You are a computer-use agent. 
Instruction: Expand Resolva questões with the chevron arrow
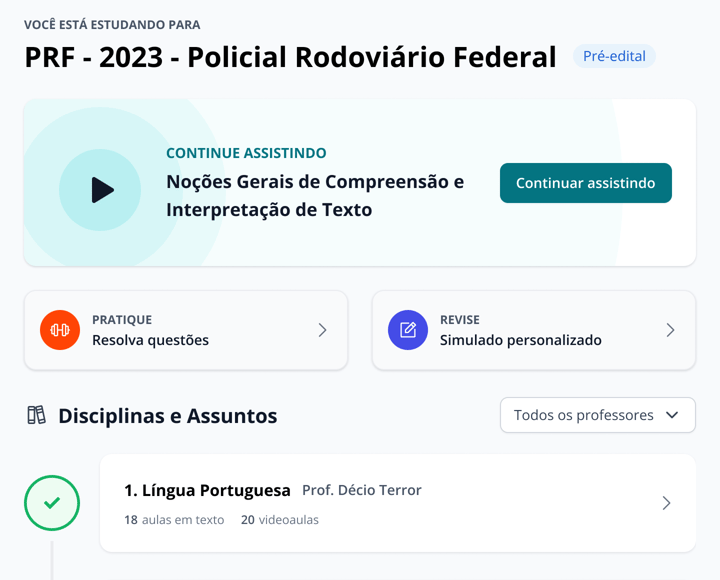point(322,330)
